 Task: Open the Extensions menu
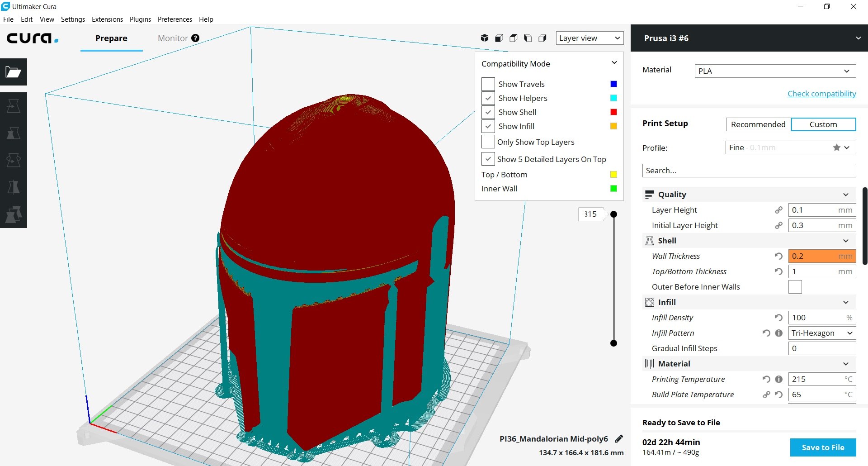[107, 19]
